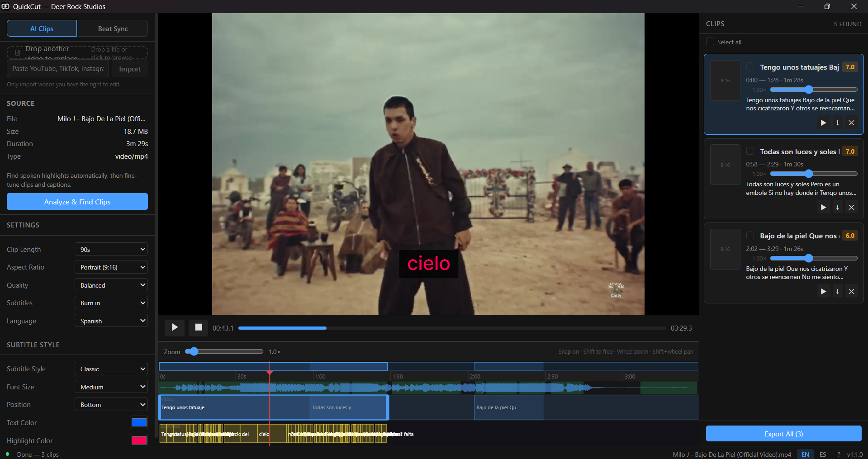Select the 'Tengo unos tatuaje' timeline segment
868x459 pixels.
point(234,407)
